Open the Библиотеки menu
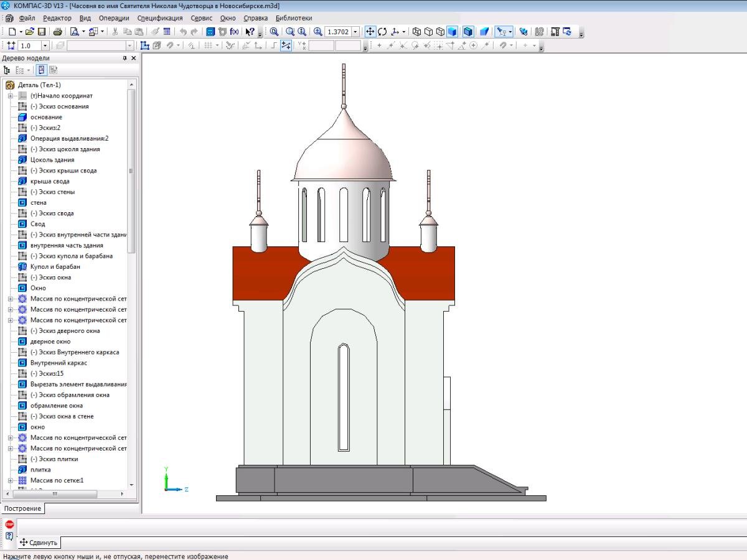This screenshot has width=747, height=560. 294,18
